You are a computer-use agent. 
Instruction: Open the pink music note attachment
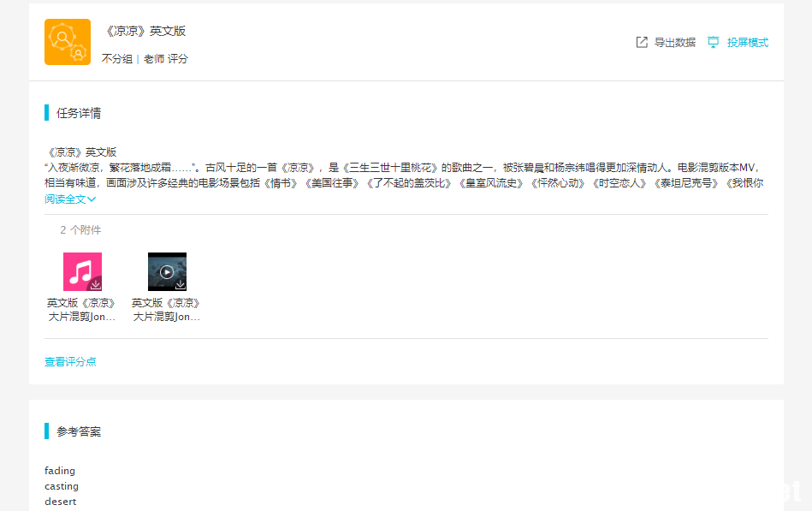(81, 270)
